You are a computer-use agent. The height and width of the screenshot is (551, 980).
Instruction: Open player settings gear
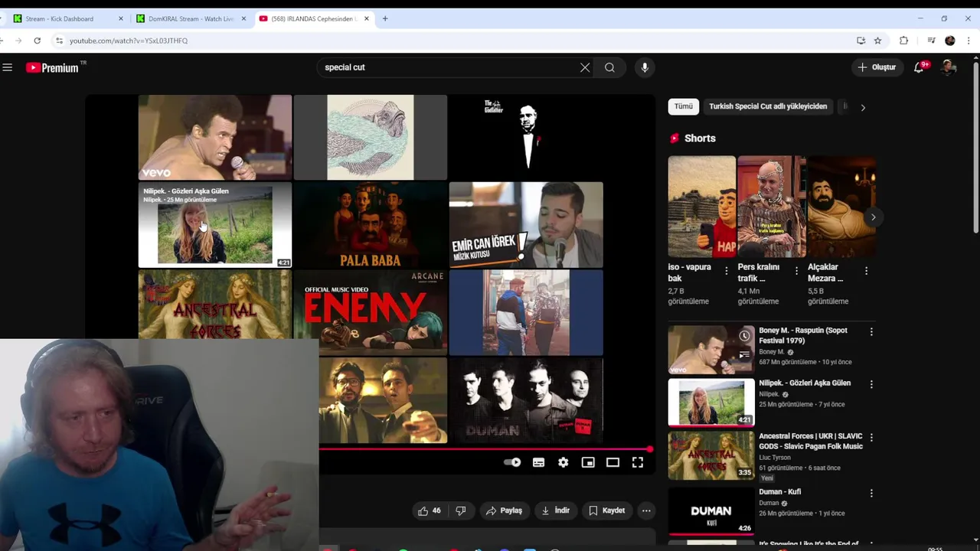pos(563,462)
